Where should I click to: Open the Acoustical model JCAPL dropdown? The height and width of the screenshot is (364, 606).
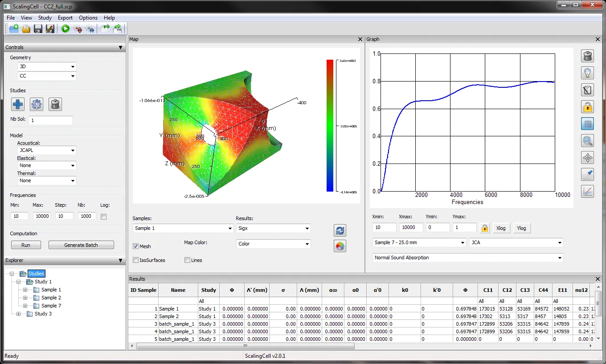click(x=47, y=151)
